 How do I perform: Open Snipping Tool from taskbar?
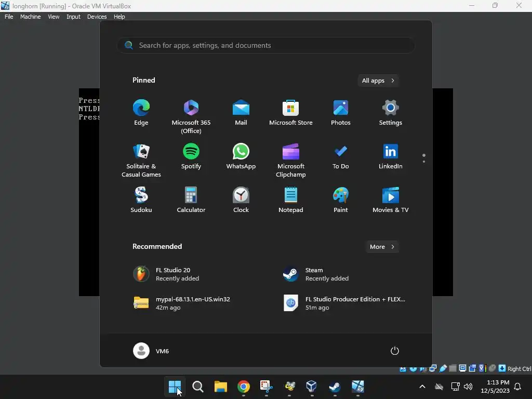[x=267, y=387]
